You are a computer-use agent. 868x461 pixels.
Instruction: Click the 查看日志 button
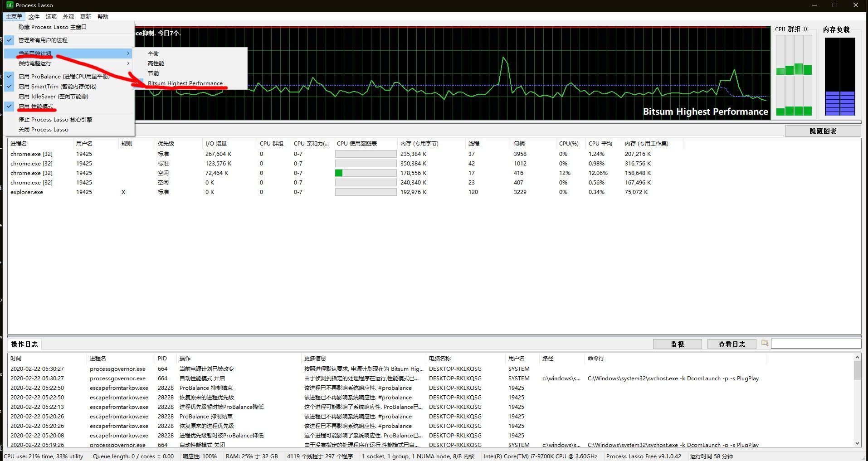click(731, 344)
